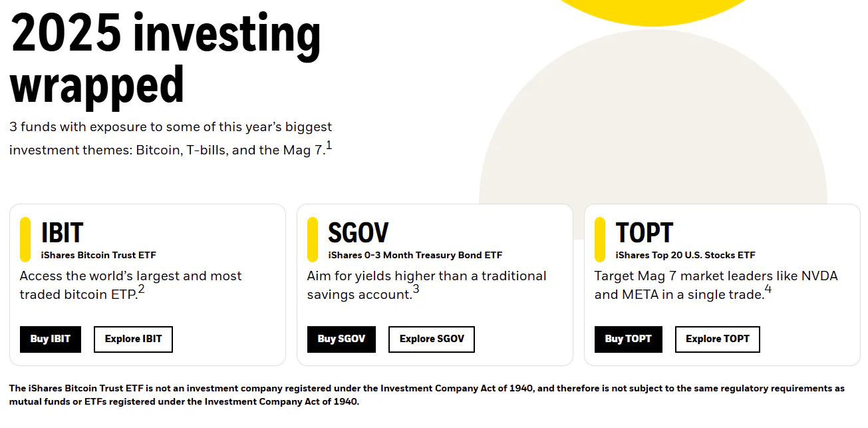Open footnote 4 after single trade
868x428 pixels.
[x=768, y=290]
